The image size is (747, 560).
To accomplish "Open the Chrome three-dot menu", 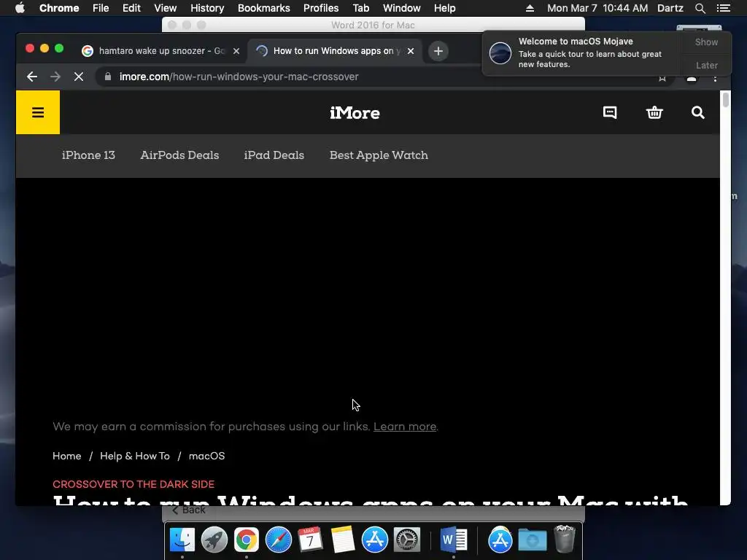I will [x=715, y=78].
